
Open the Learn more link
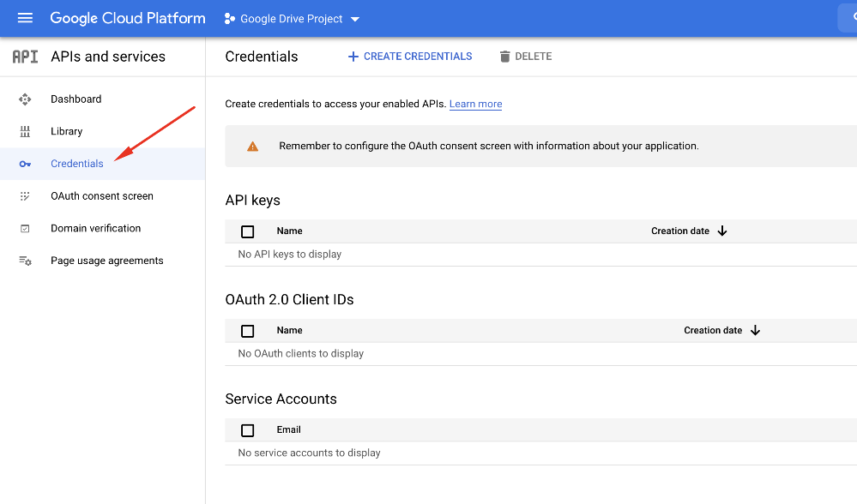(475, 104)
